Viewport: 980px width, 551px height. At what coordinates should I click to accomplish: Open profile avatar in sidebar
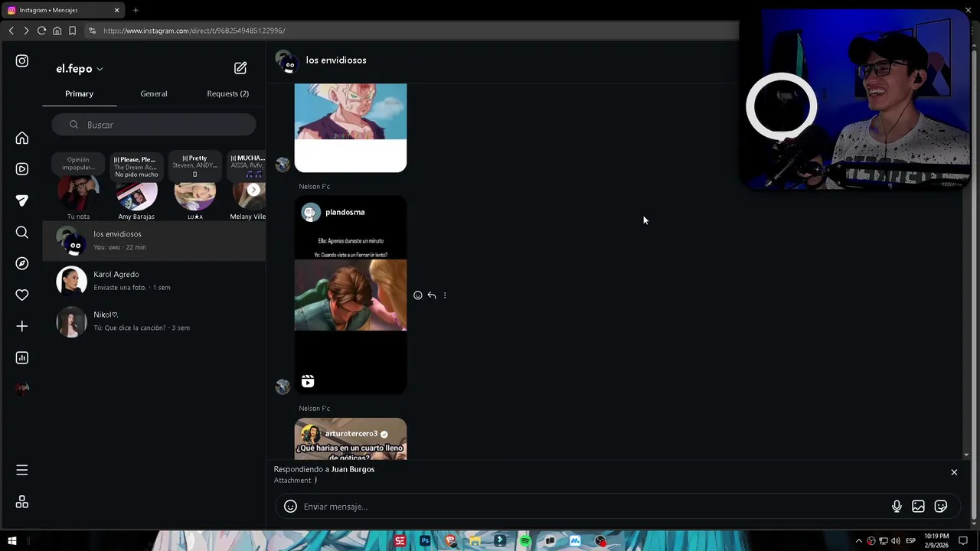click(22, 389)
